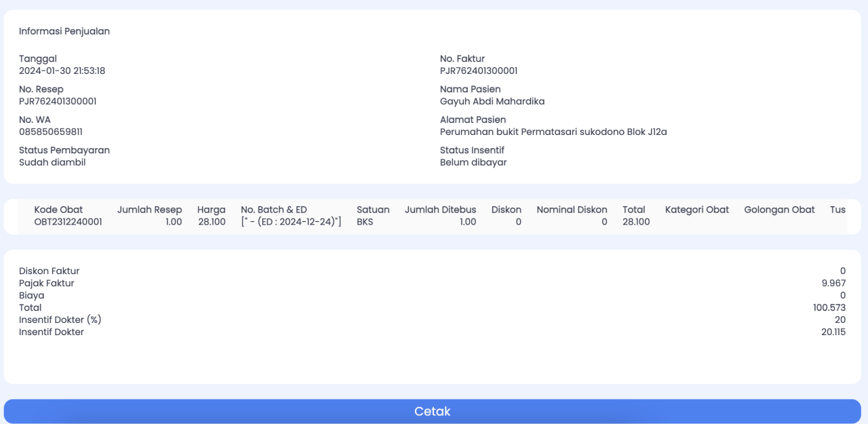The height and width of the screenshot is (424, 868).
Task: Click the WhatsApp number 085850659811
Action: (x=51, y=132)
